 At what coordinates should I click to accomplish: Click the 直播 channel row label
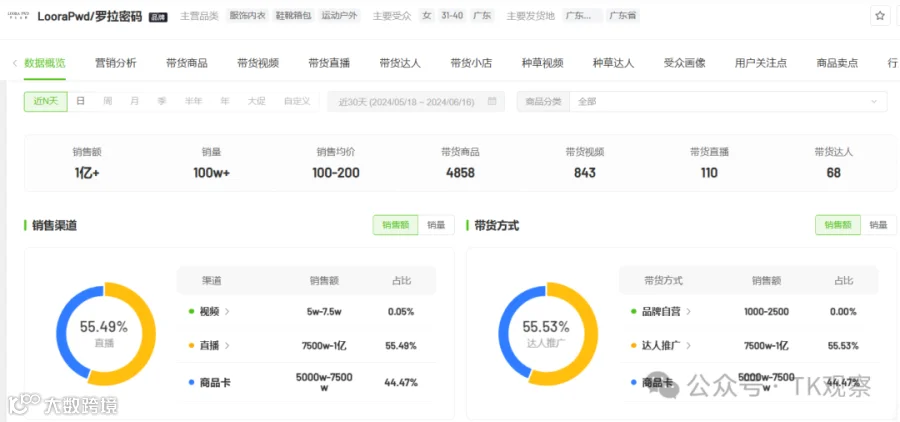point(210,346)
